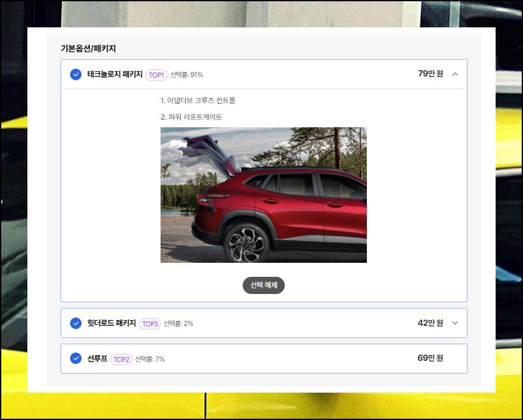Image resolution: width=523 pixels, height=420 pixels.
Task: Click the 42만 원 price
Action: pyautogui.click(x=430, y=323)
